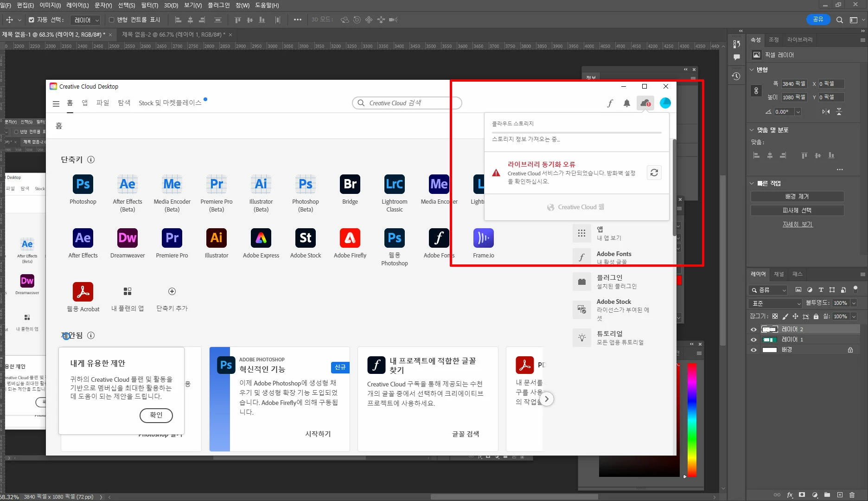The width and height of the screenshot is (868, 501).
Task: Create new layer with plus icon
Action: point(840,495)
